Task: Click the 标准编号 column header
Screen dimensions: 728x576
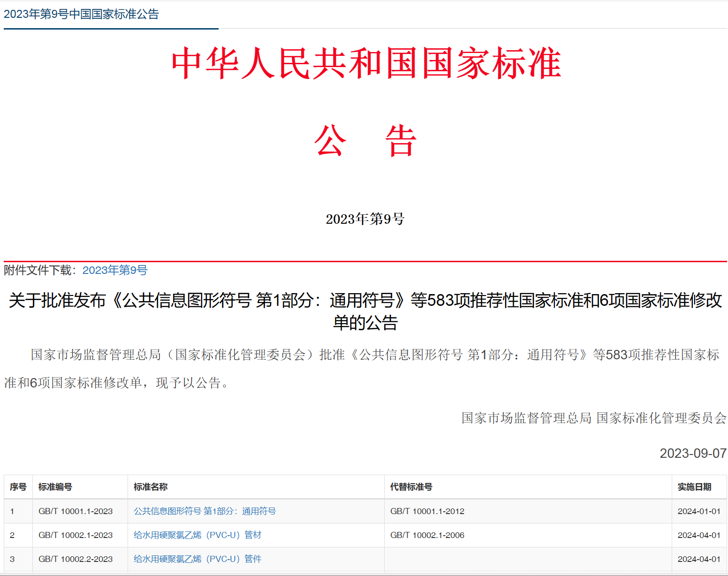Action: click(55, 487)
